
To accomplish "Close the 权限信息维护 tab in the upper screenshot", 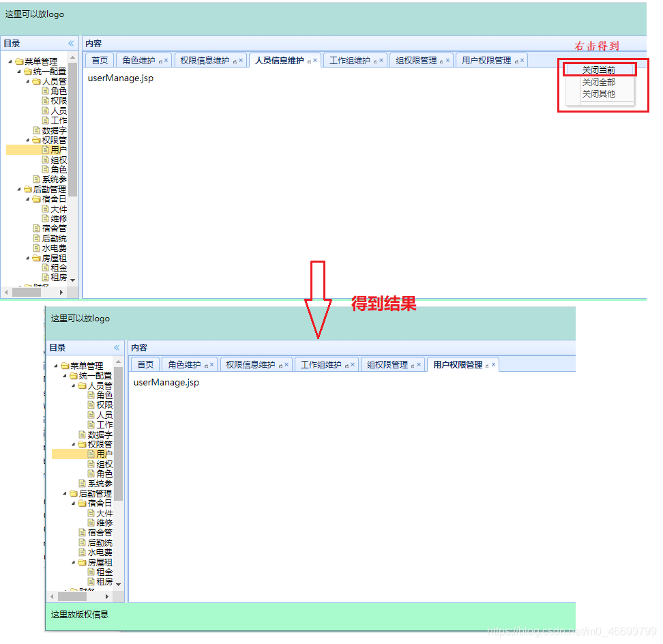I will point(241,61).
